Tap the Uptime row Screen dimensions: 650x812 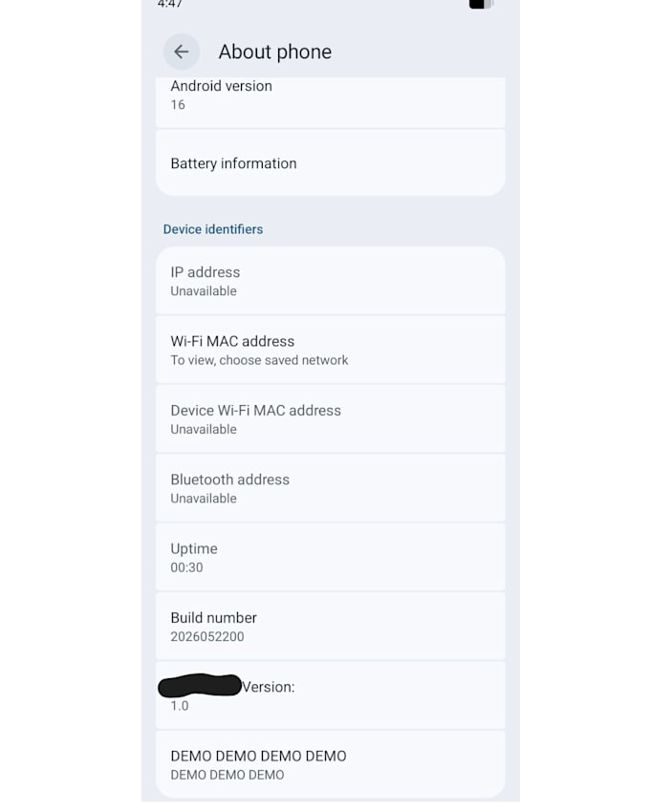coord(331,557)
